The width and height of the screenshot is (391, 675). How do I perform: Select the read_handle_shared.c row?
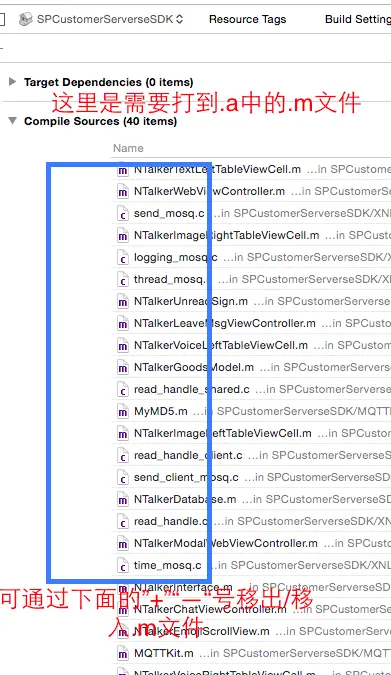click(251, 389)
